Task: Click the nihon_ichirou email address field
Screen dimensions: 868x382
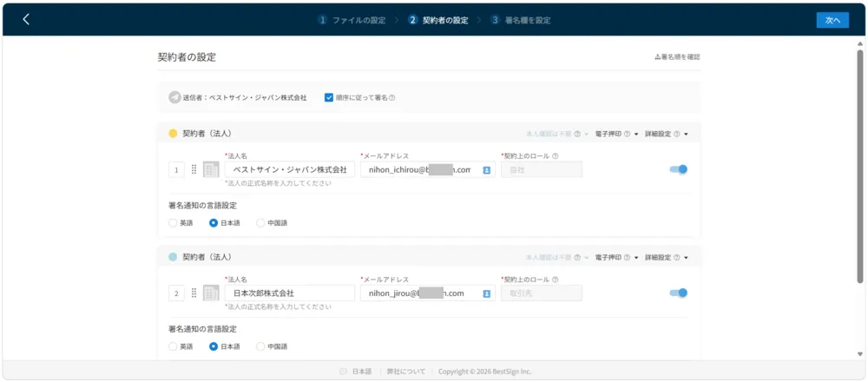Action: 427,169
